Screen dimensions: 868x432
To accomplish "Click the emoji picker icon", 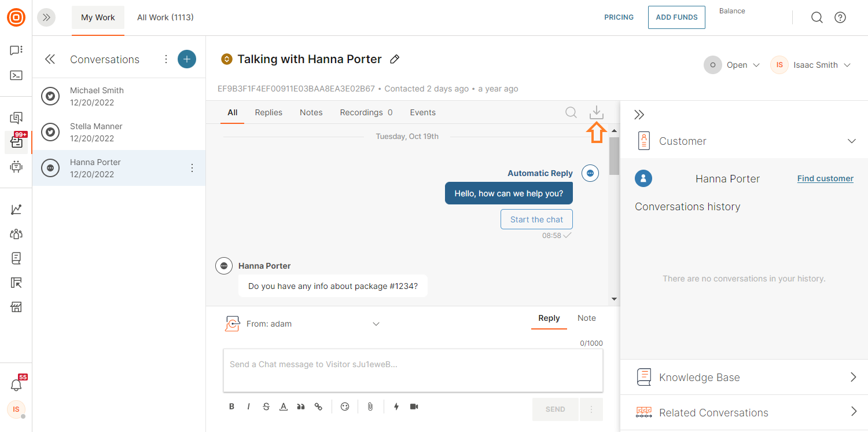I will pos(345,407).
